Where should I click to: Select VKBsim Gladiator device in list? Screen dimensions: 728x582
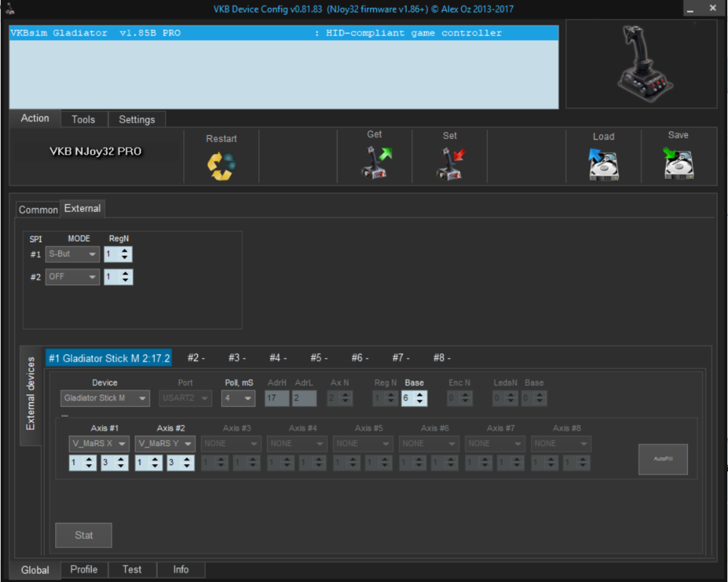[x=284, y=33]
